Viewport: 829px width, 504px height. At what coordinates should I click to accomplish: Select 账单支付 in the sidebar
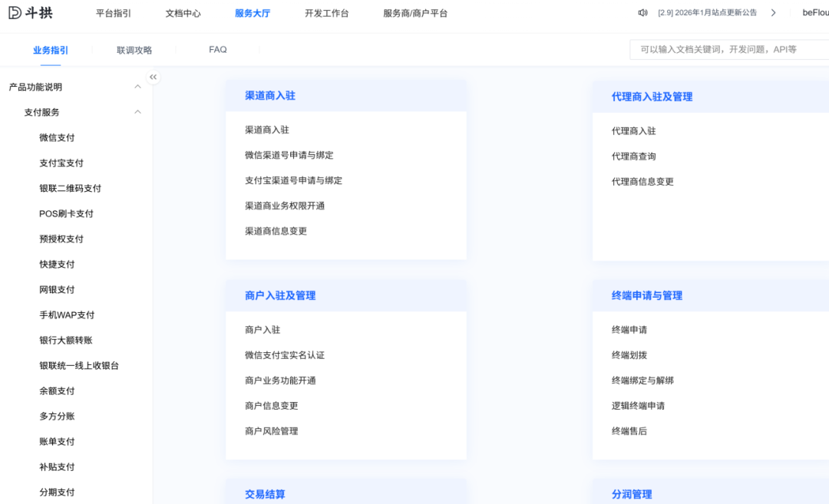tap(57, 442)
